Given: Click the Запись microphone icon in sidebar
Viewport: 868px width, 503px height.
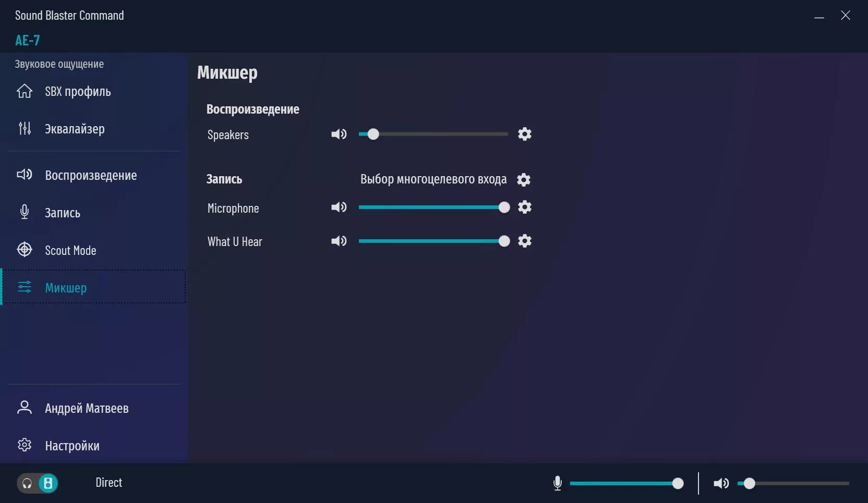Looking at the screenshot, I should [25, 212].
